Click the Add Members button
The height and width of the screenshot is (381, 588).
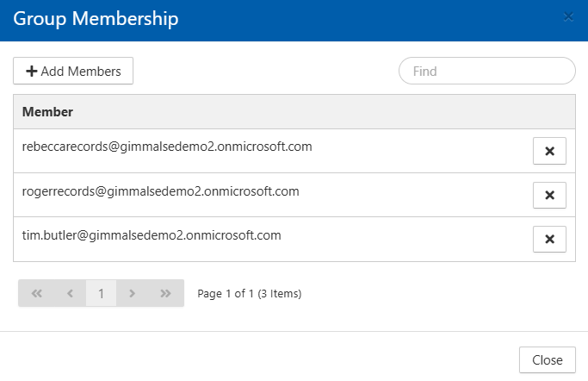[73, 72]
